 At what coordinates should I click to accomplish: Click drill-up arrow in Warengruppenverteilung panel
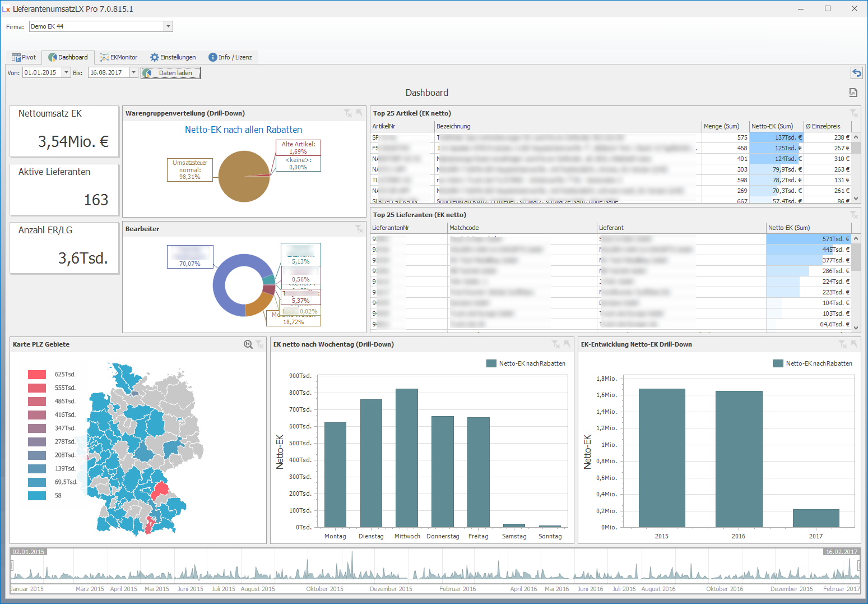tap(359, 113)
